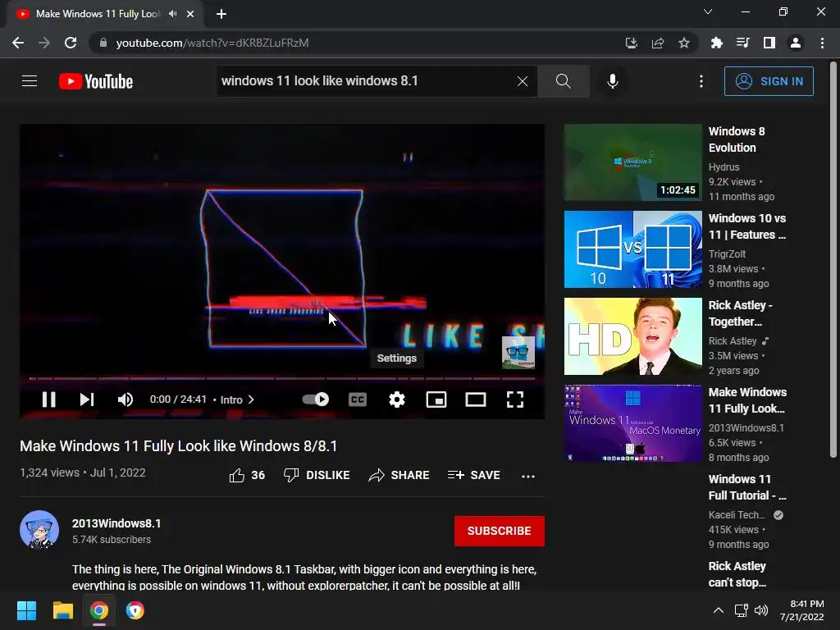Click channel watermark in video corner
840x630 pixels.
[518, 353]
